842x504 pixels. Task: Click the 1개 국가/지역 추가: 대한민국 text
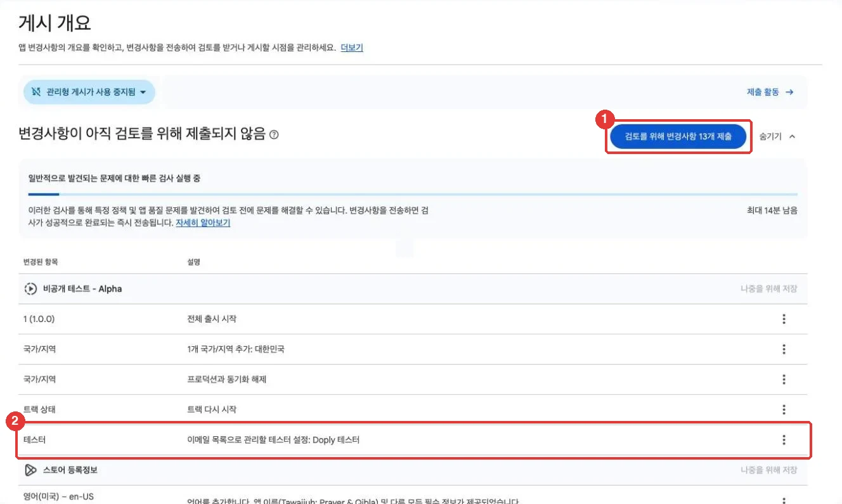237,349
